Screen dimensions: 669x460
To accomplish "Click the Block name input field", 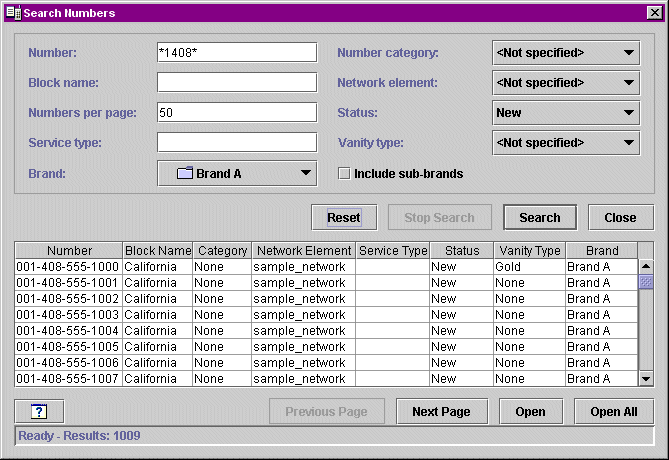I will pos(237,82).
